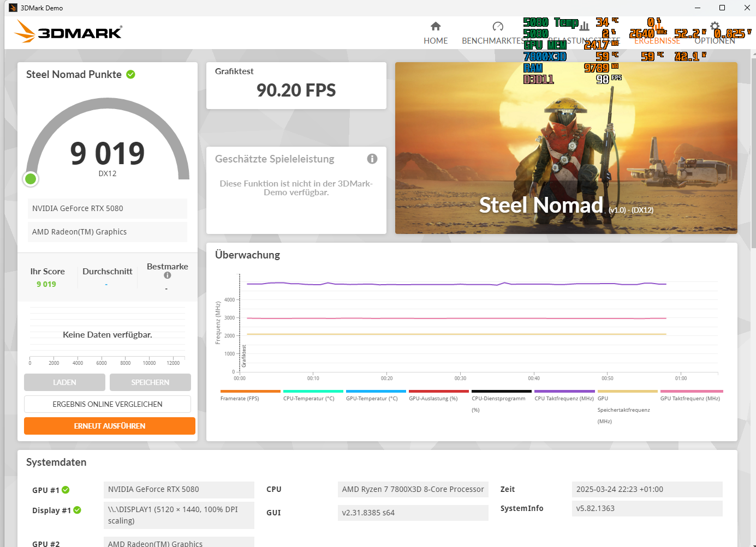
Task: Click the vertical scrollbar on the right
Action: click(753, 153)
